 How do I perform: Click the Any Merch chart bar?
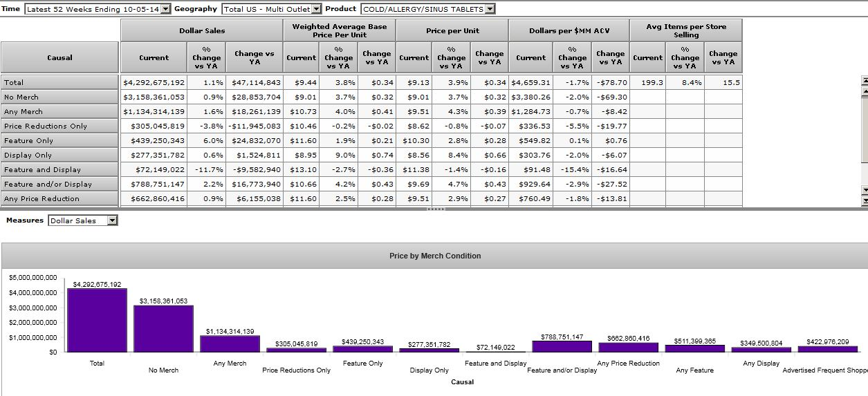tap(230, 343)
